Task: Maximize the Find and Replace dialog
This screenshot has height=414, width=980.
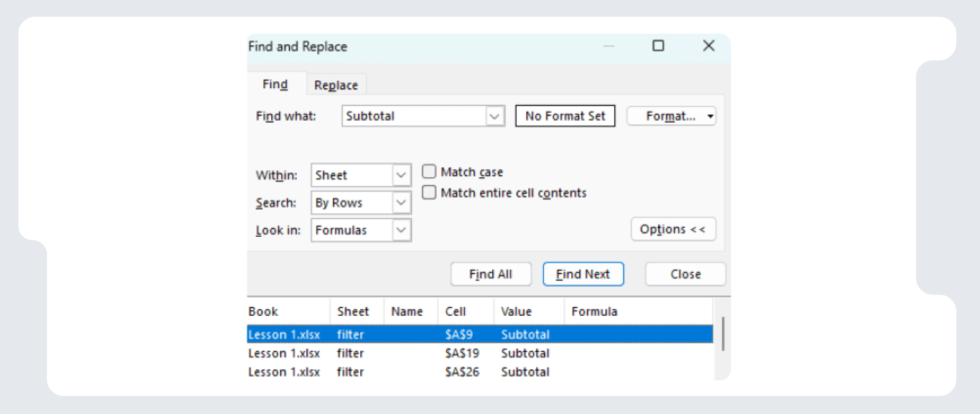Action: pyautogui.click(x=658, y=46)
